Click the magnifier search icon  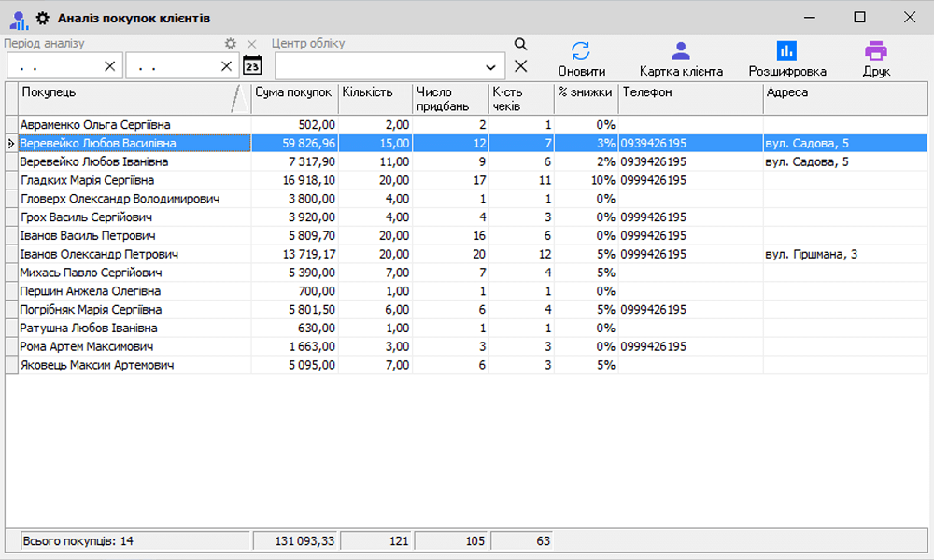point(520,44)
